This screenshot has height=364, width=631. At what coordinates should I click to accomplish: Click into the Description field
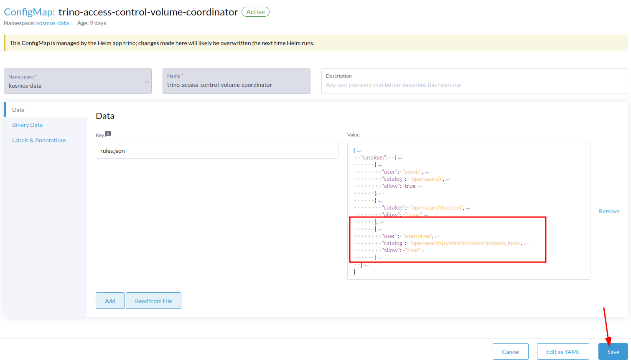[474, 85]
